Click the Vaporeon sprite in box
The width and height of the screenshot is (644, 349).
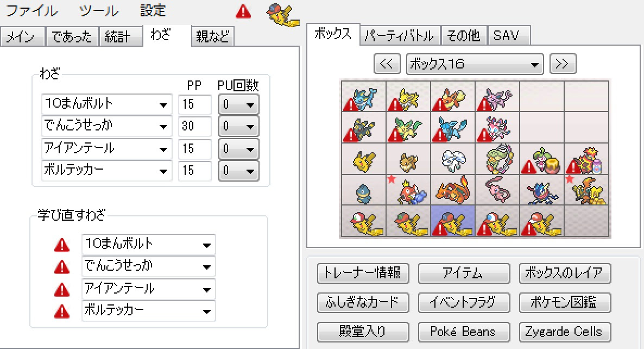click(364, 97)
